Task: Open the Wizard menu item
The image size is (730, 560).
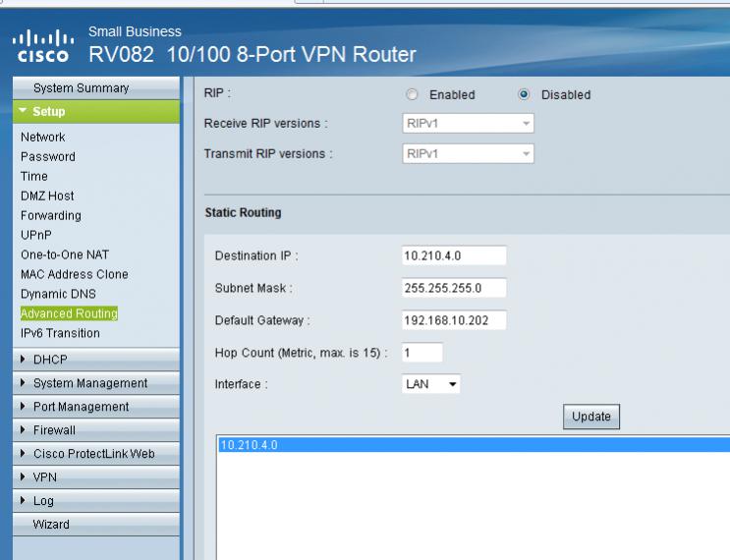Action: point(51,525)
